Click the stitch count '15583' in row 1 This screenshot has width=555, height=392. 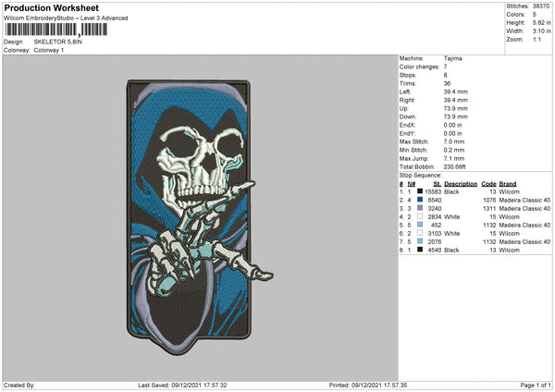433,191
